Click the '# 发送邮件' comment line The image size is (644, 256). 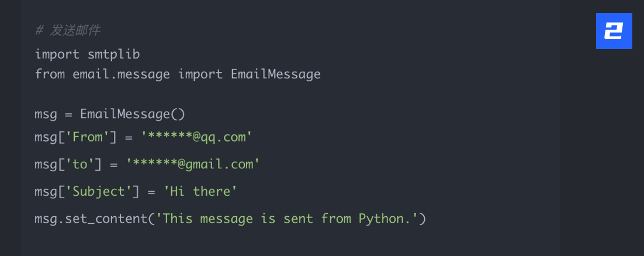(x=68, y=31)
